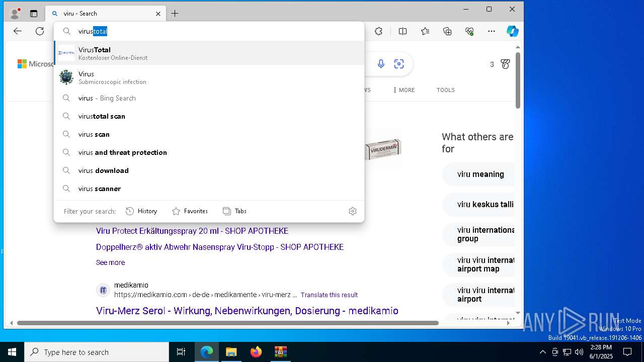
Task: Open the Favorites star toolbar icon
Action: [425, 31]
